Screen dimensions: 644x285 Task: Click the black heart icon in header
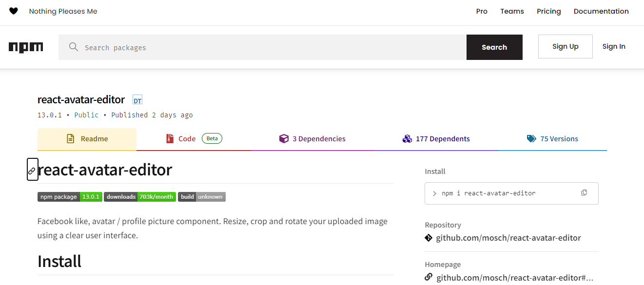[14, 11]
